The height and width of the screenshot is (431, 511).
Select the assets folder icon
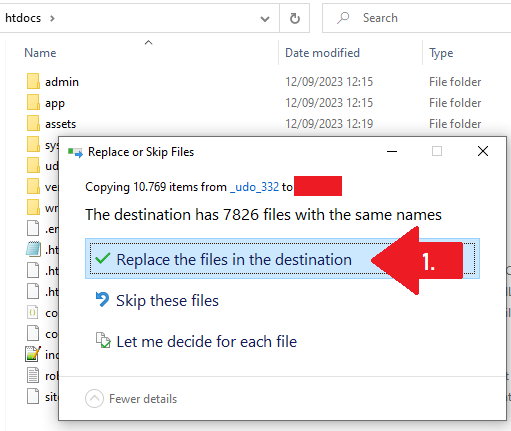[33, 124]
